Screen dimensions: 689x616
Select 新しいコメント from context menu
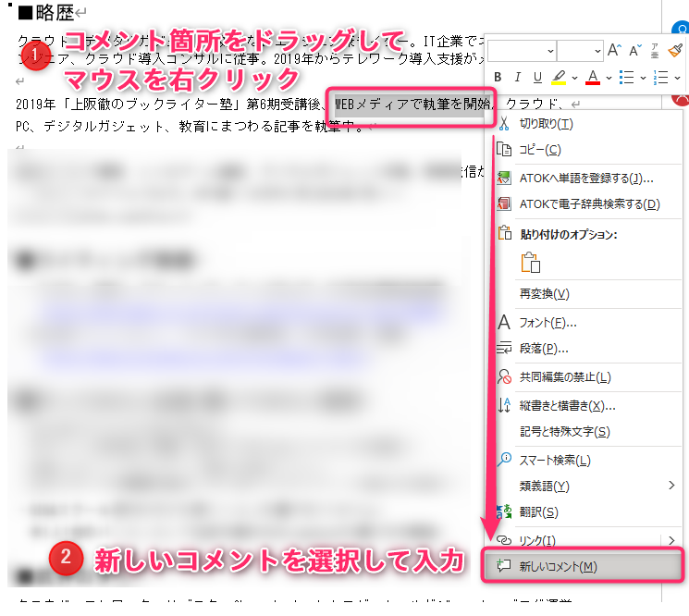click(x=557, y=566)
